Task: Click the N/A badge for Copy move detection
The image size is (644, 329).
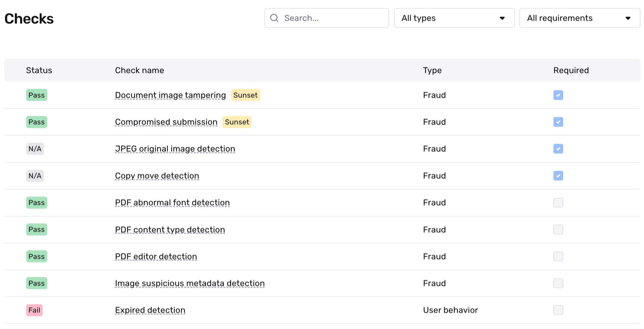Action: tap(35, 176)
